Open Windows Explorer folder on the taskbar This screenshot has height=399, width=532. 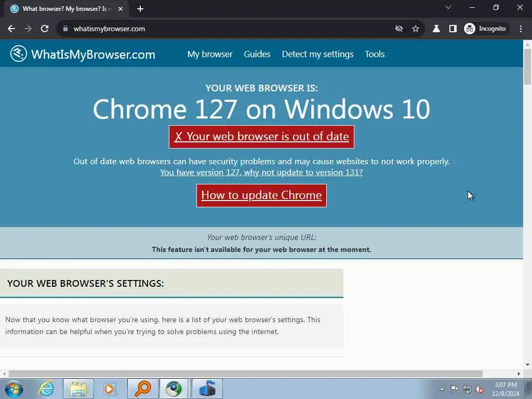[78, 389]
